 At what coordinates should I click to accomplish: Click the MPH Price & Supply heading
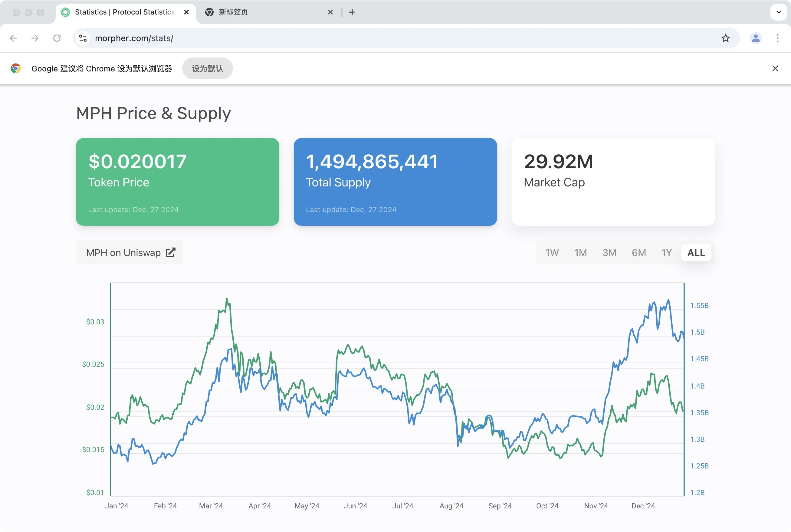(x=153, y=113)
